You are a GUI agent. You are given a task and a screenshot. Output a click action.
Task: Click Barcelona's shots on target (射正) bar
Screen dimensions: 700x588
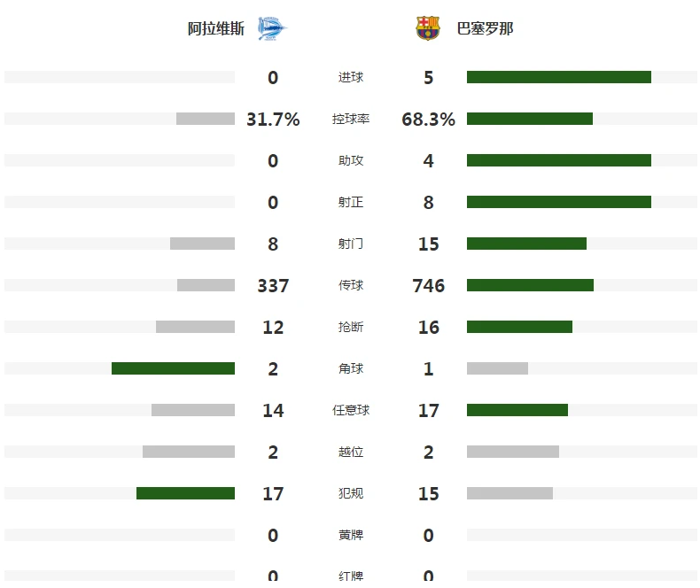559,202
